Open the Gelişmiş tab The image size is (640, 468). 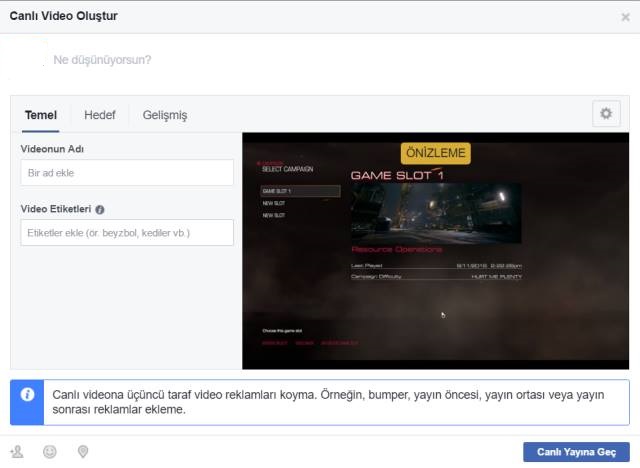point(165,115)
